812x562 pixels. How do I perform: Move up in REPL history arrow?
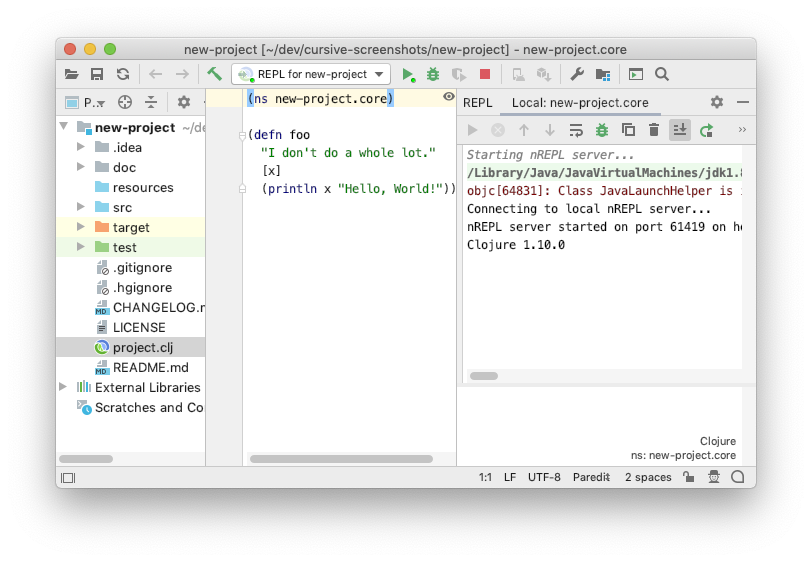(x=524, y=130)
